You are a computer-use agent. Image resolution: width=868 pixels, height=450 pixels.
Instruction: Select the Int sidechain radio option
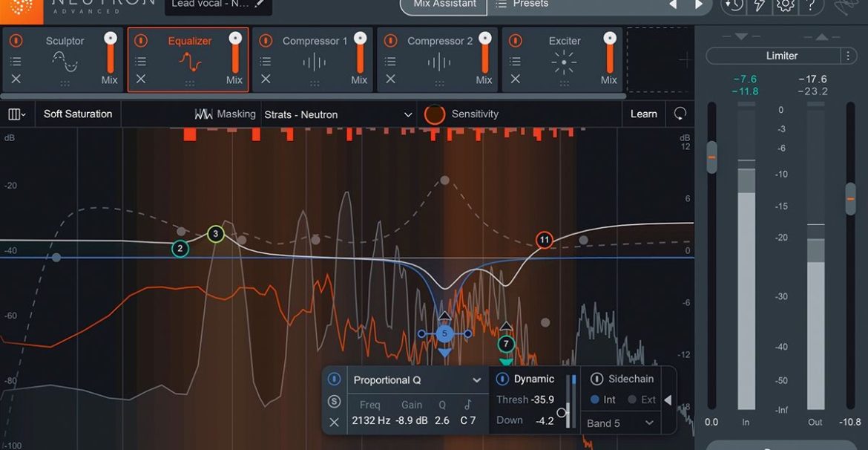[603, 400]
